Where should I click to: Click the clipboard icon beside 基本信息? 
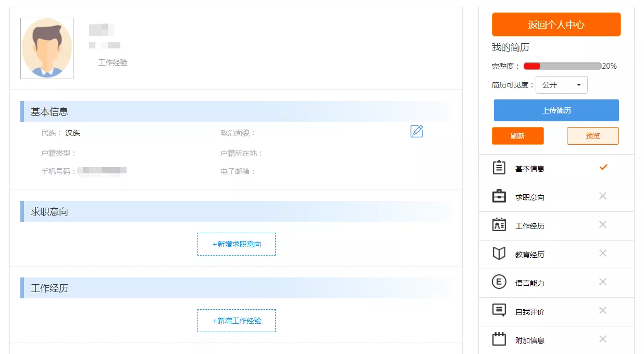pyautogui.click(x=499, y=168)
